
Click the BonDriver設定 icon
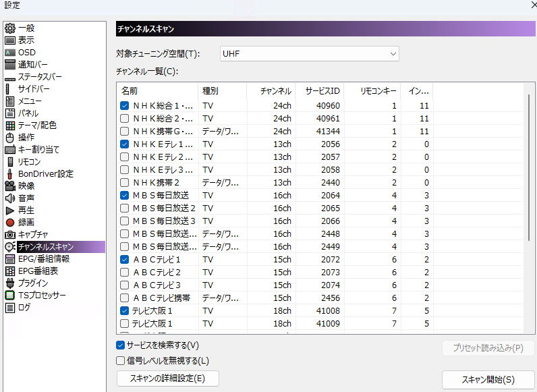pos(10,173)
